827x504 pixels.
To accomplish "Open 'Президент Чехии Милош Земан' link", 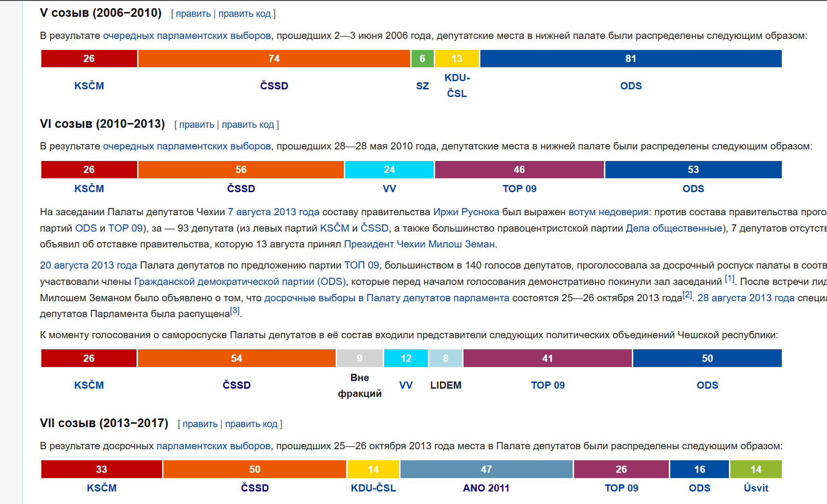I will click(x=419, y=244).
